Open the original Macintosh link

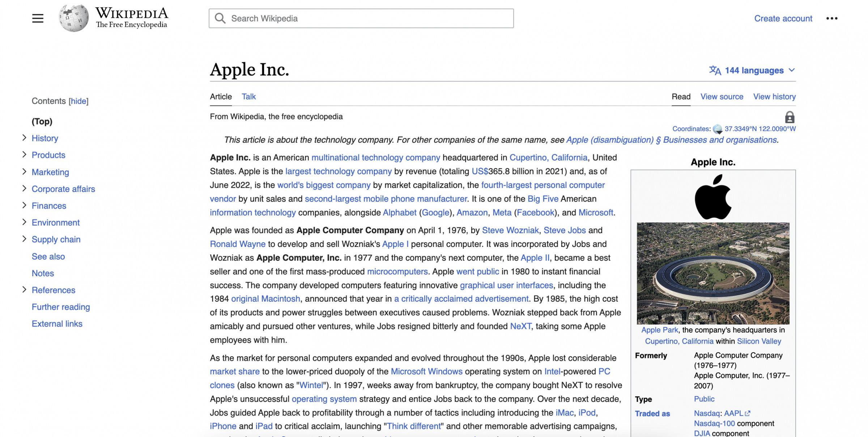coord(265,299)
